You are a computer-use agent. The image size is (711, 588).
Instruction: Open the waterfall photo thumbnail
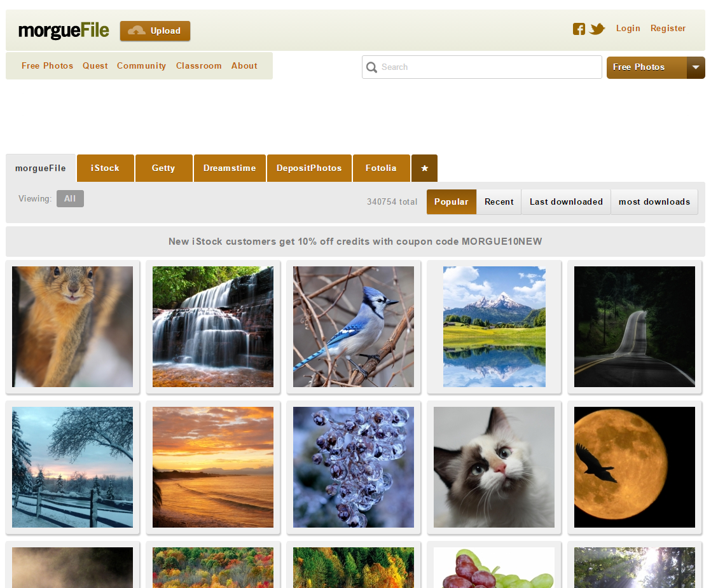tap(213, 327)
